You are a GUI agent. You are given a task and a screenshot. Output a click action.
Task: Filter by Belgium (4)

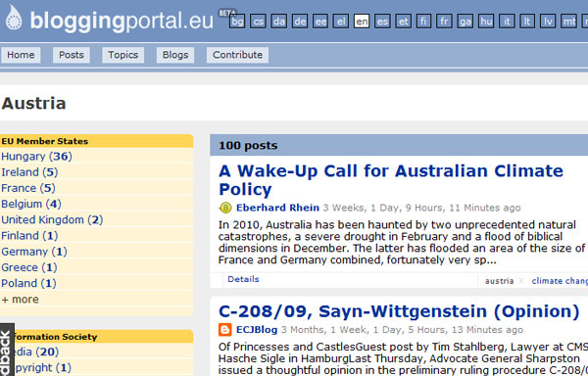pyautogui.click(x=31, y=204)
